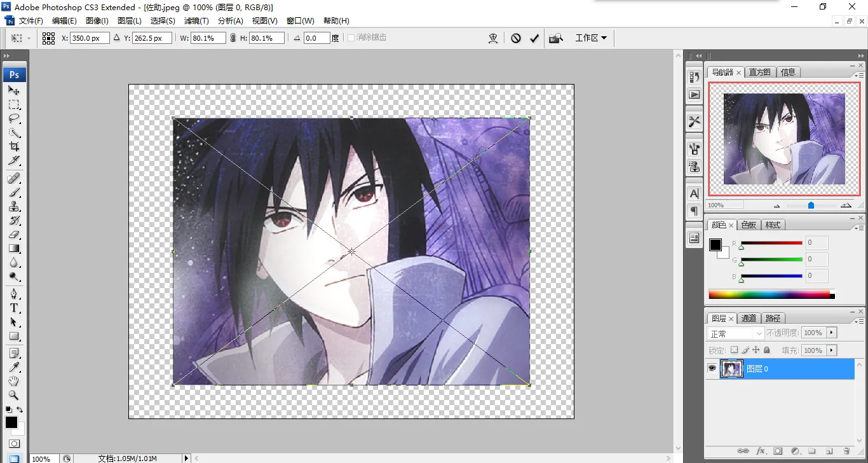Viewport: 868px width, 463px height.
Task: Open the 文件(F) menu
Action: (x=31, y=21)
